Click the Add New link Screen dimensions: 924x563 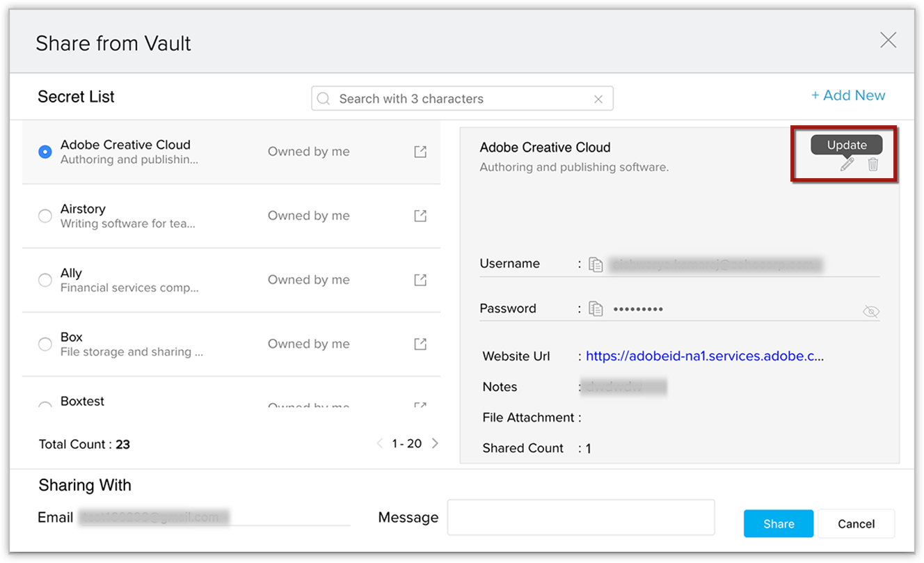pyautogui.click(x=848, y=96)
